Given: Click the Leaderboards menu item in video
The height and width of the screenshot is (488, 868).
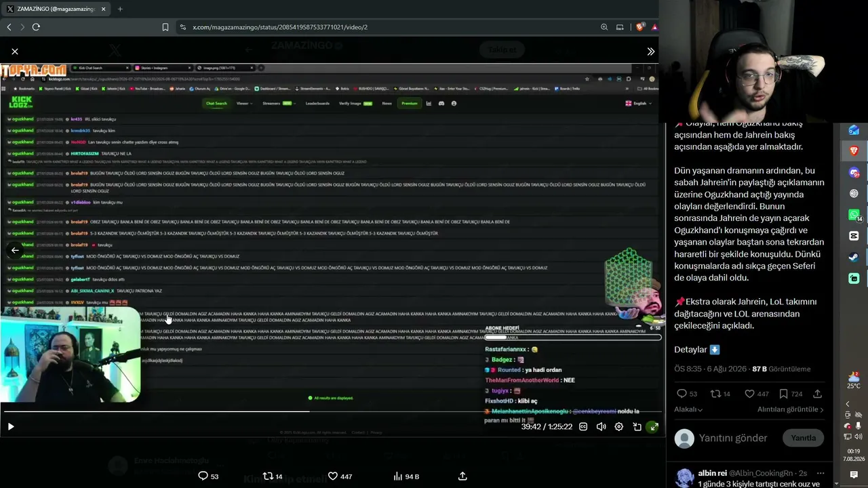Looking at the screenshot, I should click(317, 104).
